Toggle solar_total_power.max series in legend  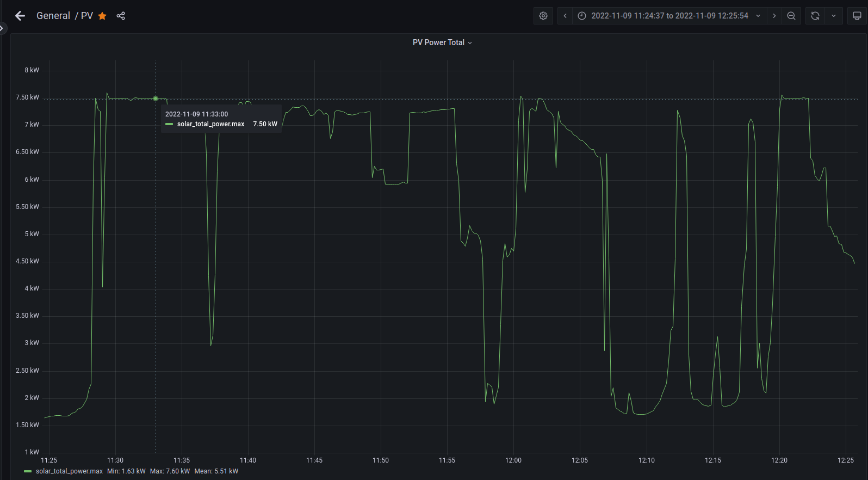pyautogui.click(x=69, y=471)
